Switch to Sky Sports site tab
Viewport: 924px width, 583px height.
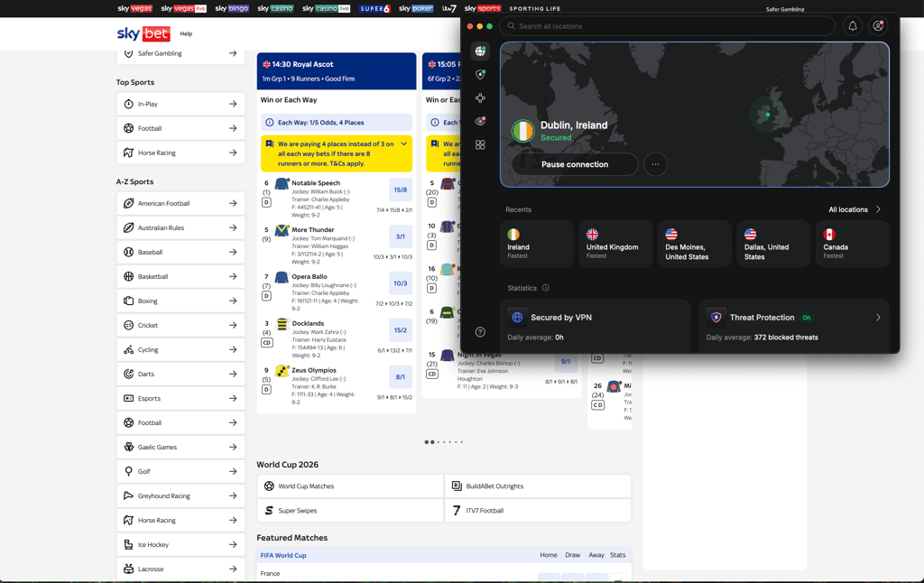pyautogui.click(x=483, y=8)
